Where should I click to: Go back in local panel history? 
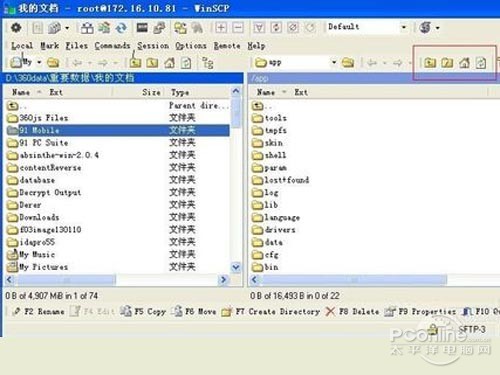click(x=77, y=63)
